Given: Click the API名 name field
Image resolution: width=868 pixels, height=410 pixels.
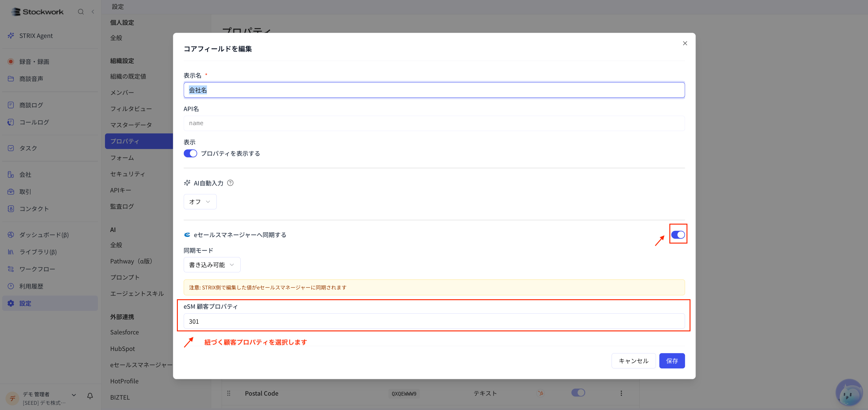Looking at the screenshot, I should (434, 123).
